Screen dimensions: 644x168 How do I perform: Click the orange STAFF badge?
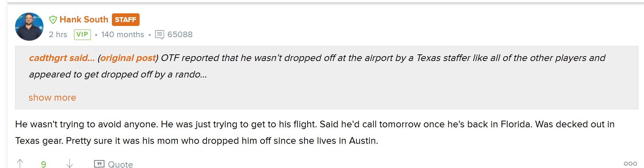(126, 20)
